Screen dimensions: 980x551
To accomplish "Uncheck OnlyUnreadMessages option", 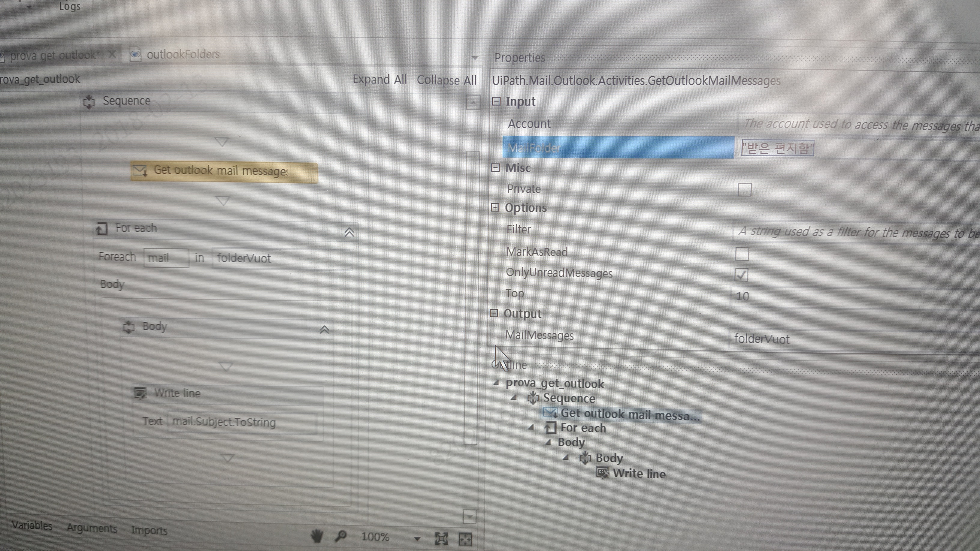I will coord(741,275).
